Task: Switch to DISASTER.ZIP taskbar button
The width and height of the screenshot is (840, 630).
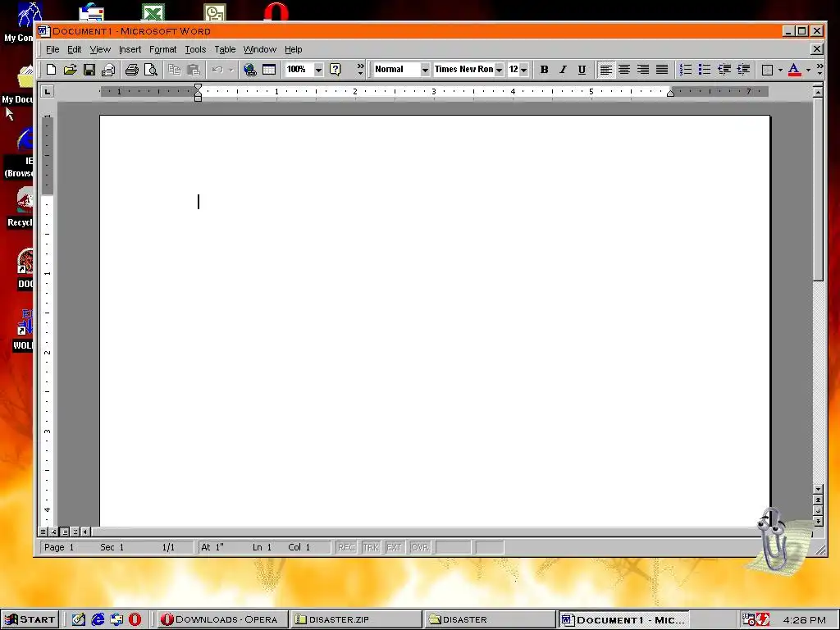Action: pyautogui.click(x=355, y=620)
